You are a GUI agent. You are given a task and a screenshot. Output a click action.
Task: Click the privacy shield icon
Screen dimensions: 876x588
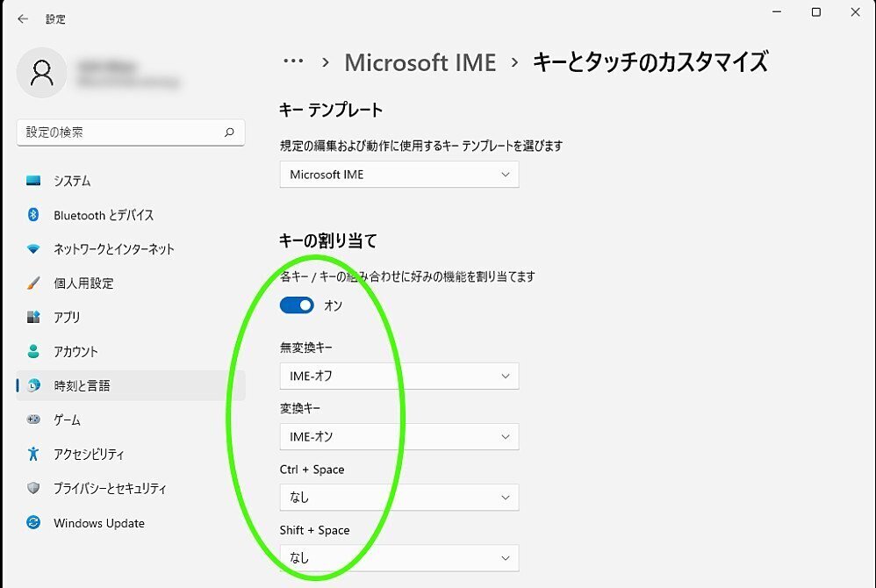click(x=33, y=488)
